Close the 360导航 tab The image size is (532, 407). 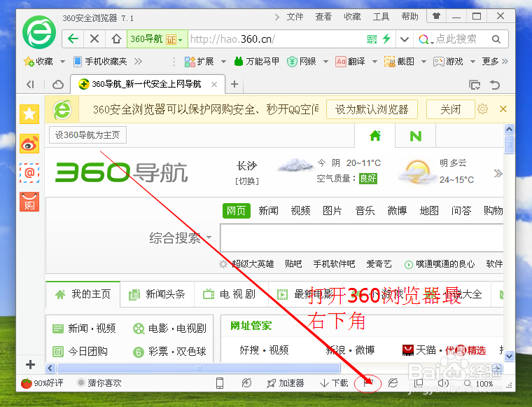214,84
